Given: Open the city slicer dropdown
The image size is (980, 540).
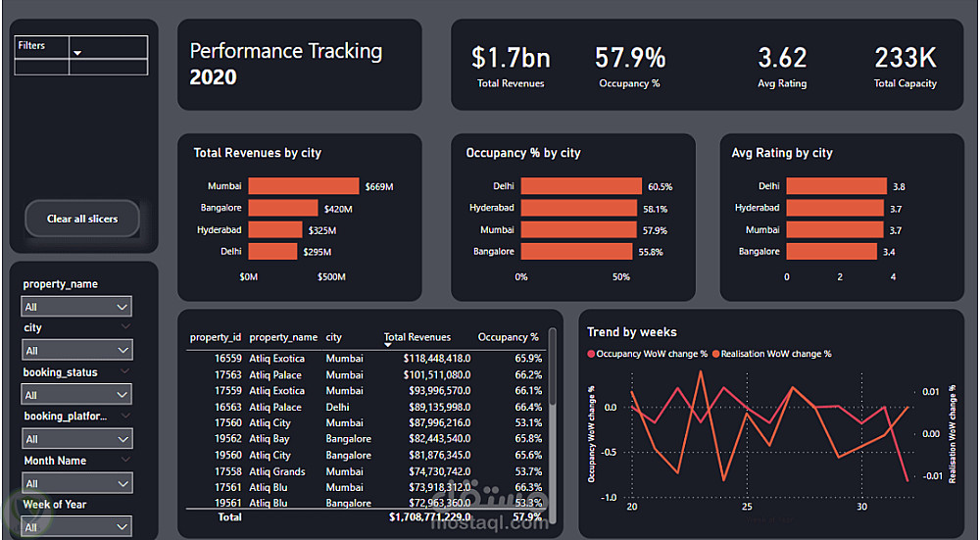Looking at the screenshot, I should (76, 351).
